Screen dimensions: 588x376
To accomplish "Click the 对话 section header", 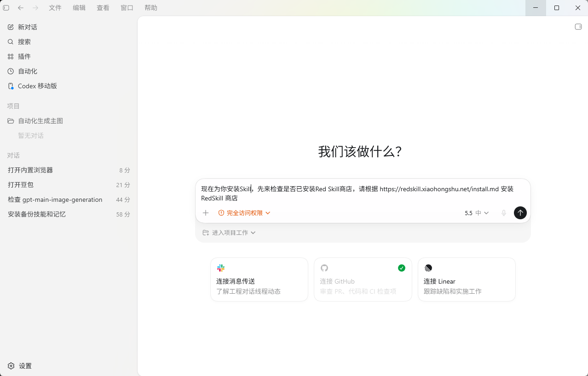I will [x=13, y=155].
